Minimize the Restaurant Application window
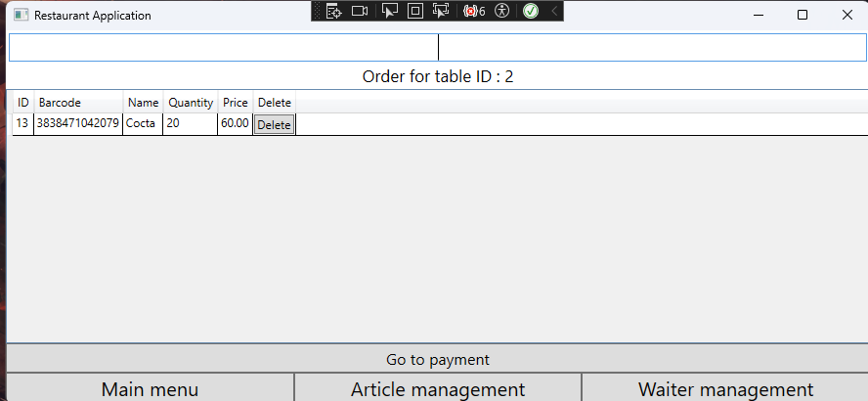868x401 pixels. [759, 15]
